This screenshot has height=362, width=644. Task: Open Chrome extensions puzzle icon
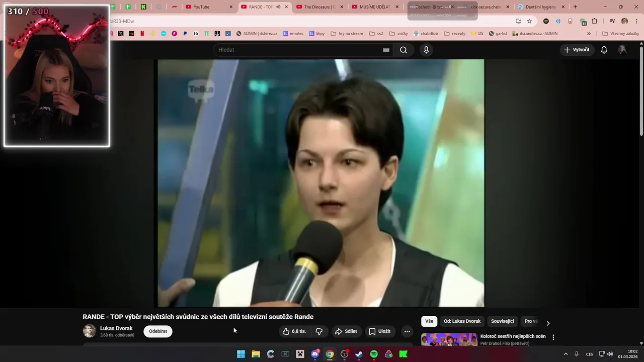click(595, 21)
